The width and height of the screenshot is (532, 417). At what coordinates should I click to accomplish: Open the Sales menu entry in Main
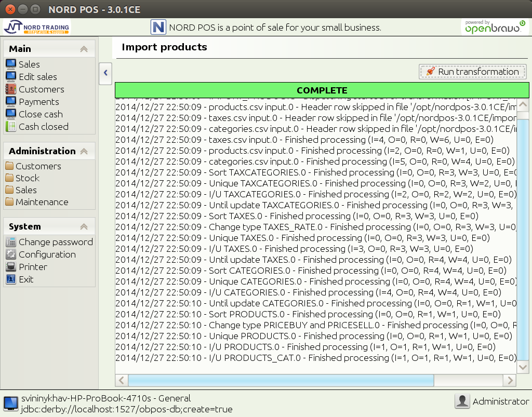[x=29, y=64]
